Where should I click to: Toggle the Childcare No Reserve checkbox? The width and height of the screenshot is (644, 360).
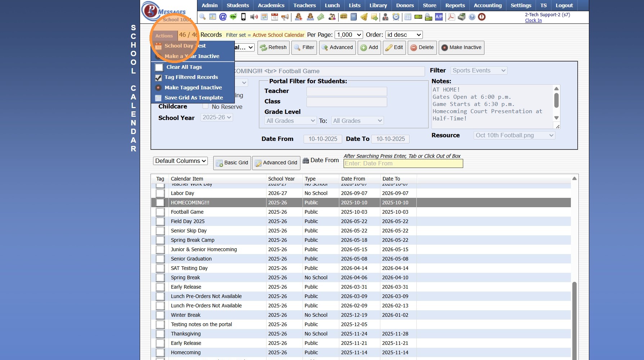pyautogui.click(x=206, y=106)
